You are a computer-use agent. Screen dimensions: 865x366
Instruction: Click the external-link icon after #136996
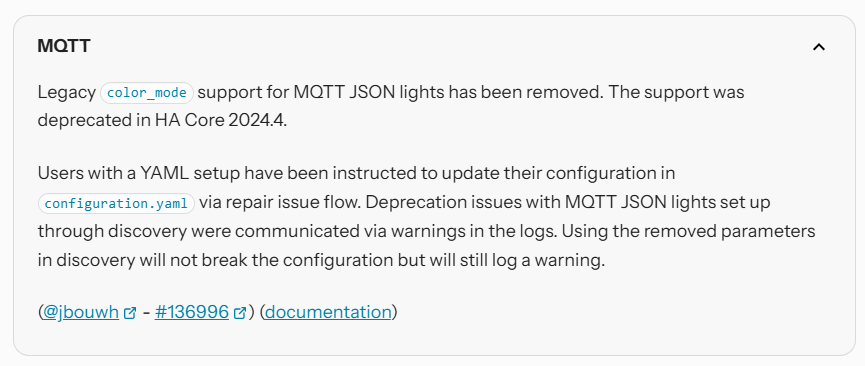click(x=239, y=313)
